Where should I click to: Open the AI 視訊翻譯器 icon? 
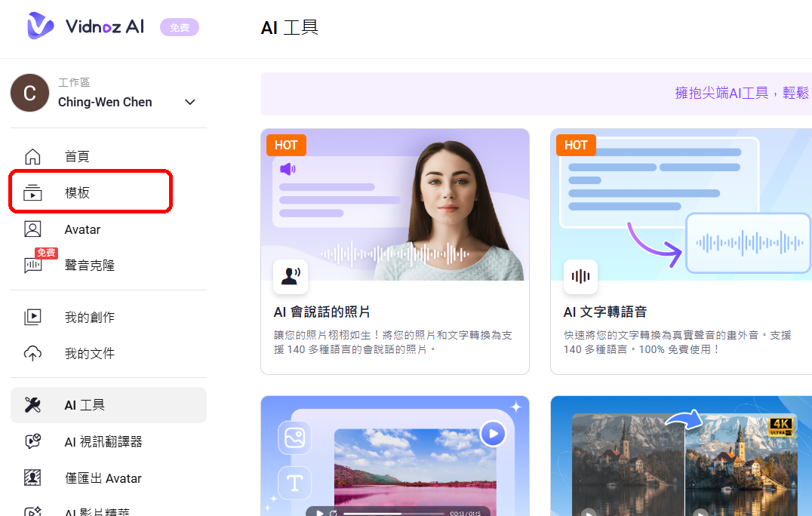coord(32,441)
